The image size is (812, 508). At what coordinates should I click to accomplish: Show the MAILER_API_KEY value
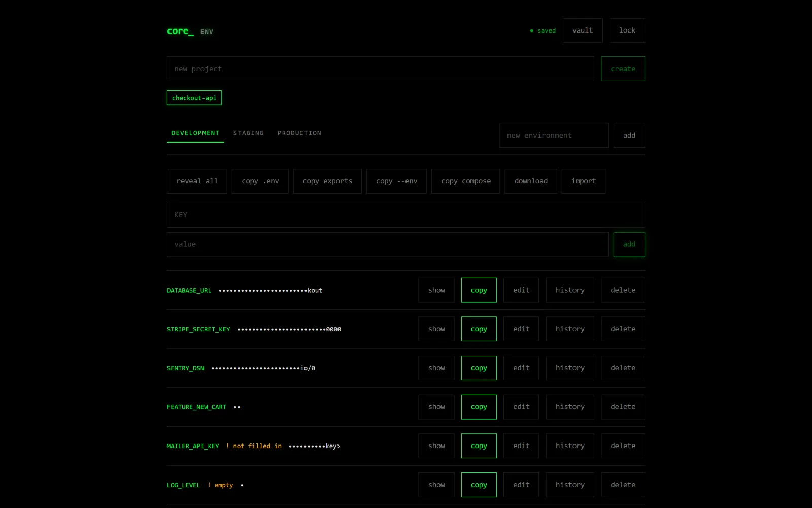pyautogui.click(x=436, y=446)
